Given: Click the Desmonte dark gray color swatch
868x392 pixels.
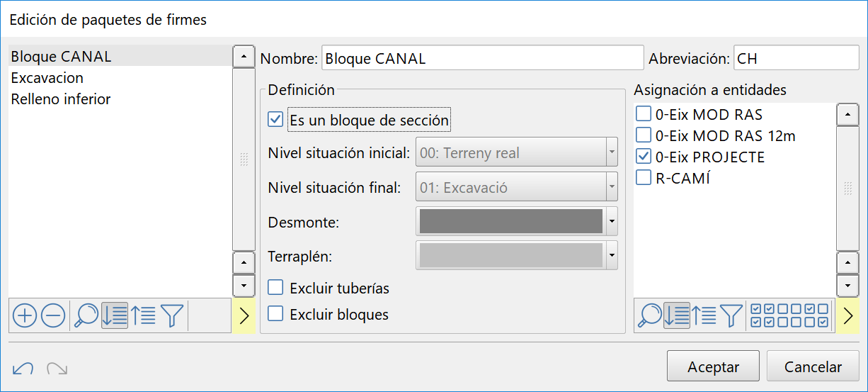Looking at the screenshot, I should pyautogui.click(x=510, y=222).
